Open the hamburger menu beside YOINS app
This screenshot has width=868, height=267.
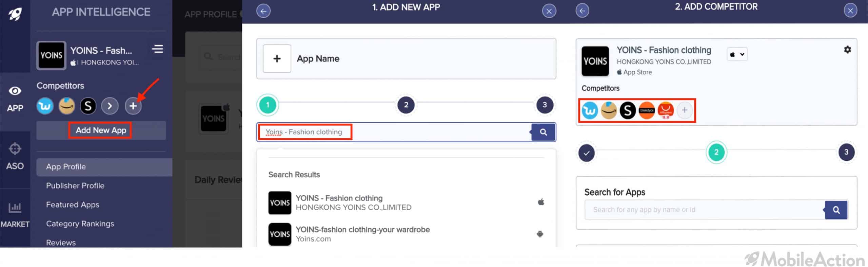pyautogui.click(x=157, y=49)
